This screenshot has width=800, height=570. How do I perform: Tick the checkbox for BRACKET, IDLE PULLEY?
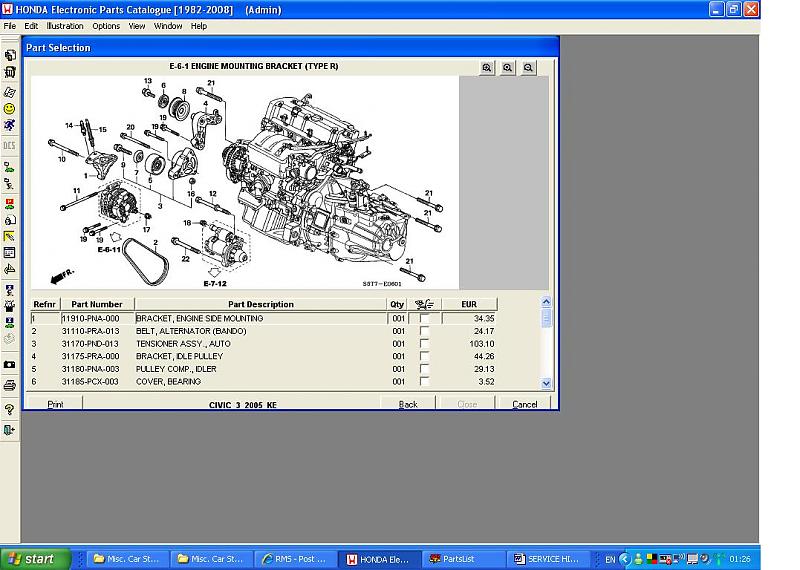click(424, 356)
